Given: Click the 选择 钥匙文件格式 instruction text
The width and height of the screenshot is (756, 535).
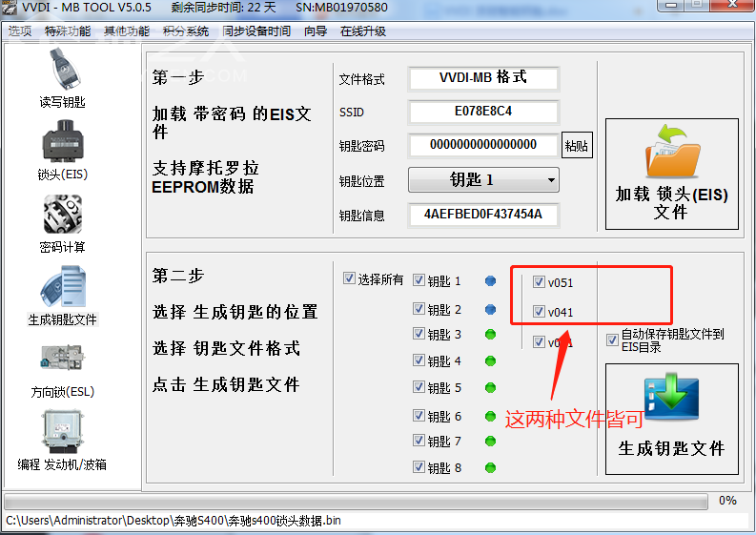Looking at the screenshot, I should point(227,348).
